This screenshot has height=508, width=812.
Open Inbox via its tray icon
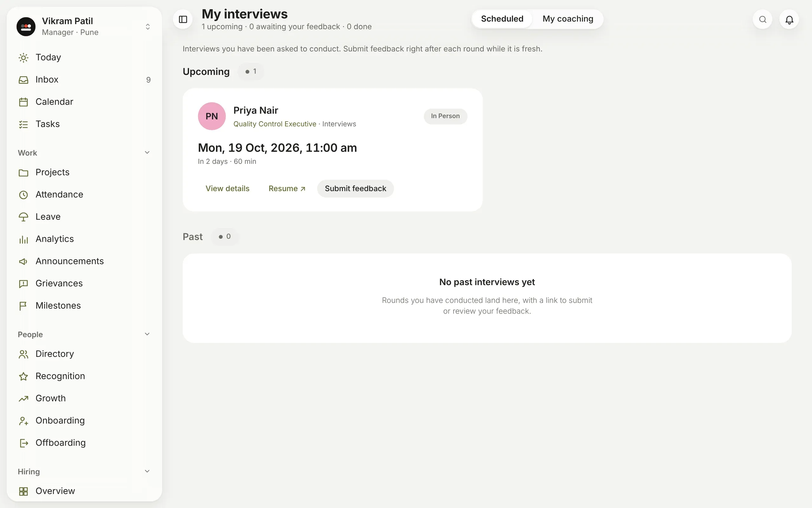point(23,80)
